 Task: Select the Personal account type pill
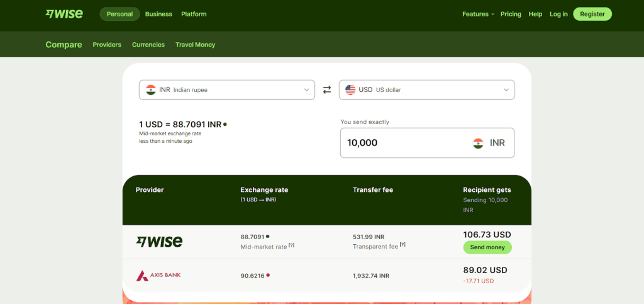pyautogui.click(x=119, y=14)
